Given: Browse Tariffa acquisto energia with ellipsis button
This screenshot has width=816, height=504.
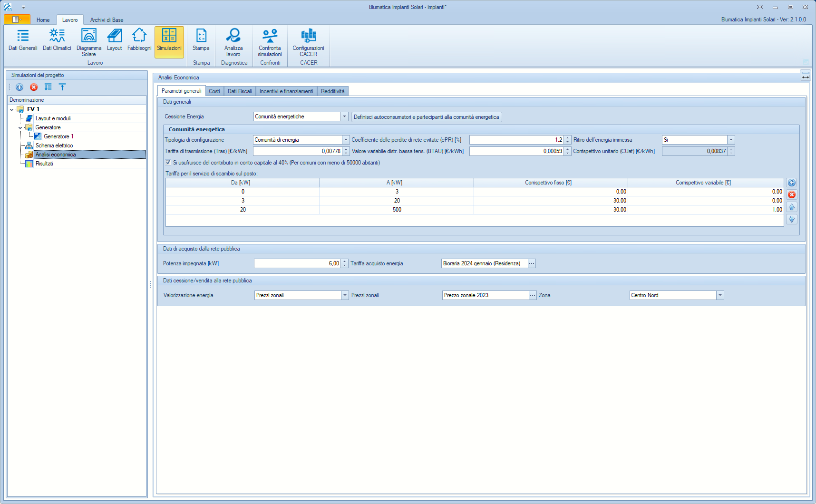Looking at the screenshot, I should point(532,263).
